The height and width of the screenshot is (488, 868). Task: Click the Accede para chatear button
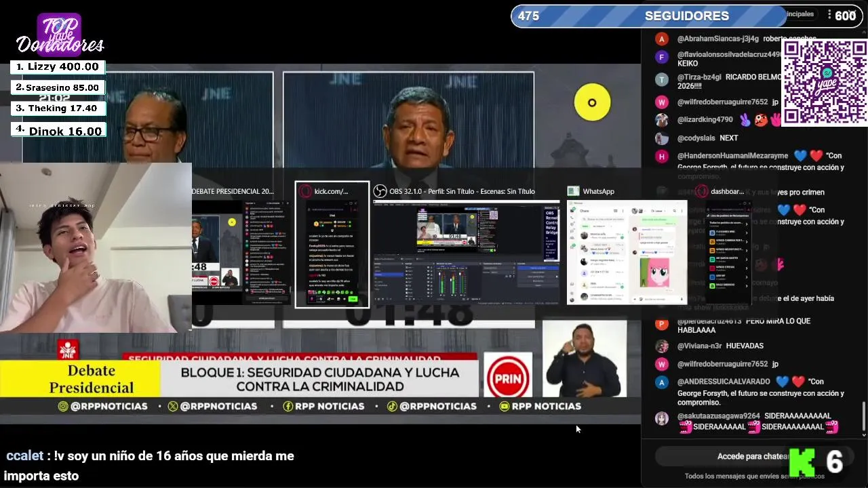(753, 456)
